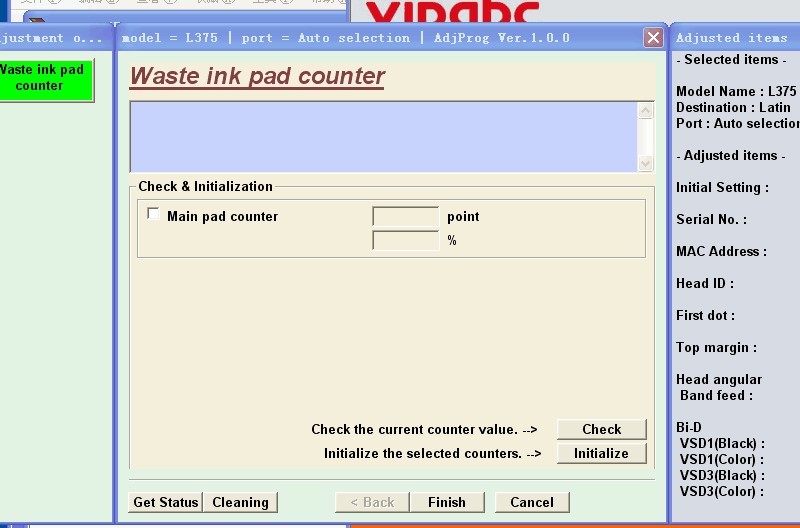Click the 'Adjusted items' panel title bar
800x528 pixels.
click(735, 37)
